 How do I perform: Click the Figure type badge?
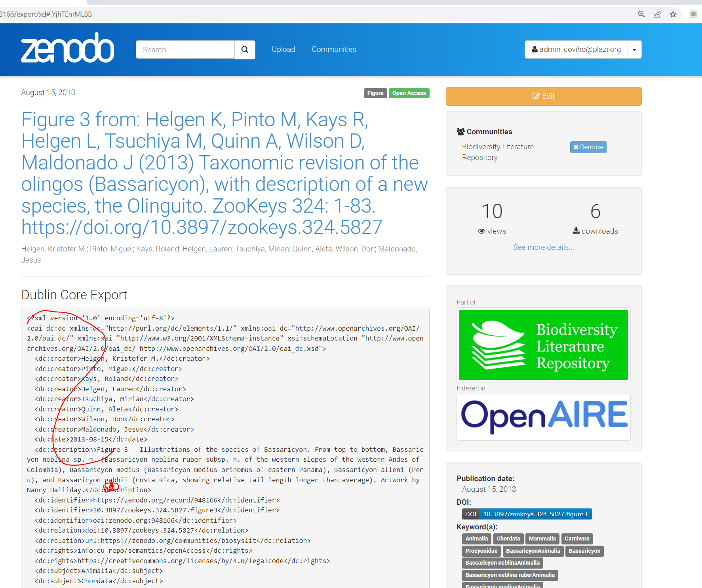tap(375, 93)
